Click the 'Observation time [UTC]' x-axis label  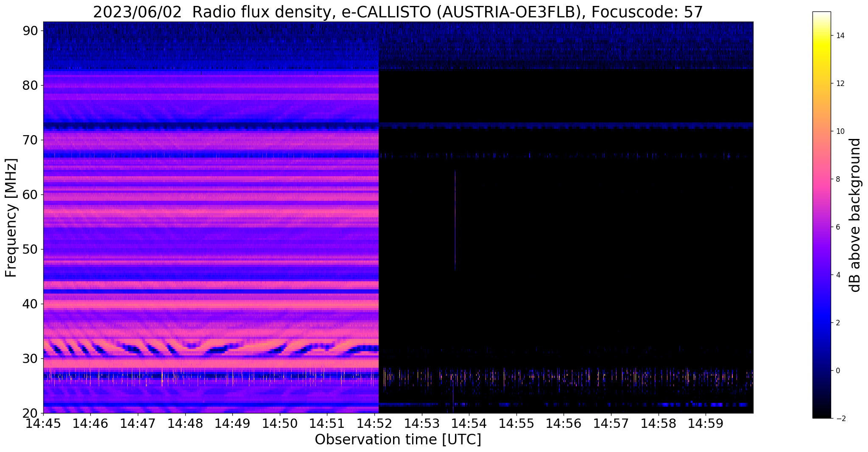[x=398, y=439]
